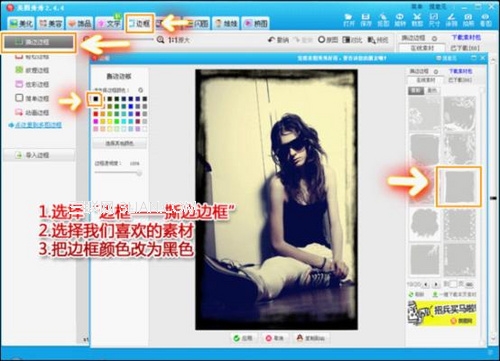
Task: Click 下载素材包 link in the main window
Action: [466, 37]
